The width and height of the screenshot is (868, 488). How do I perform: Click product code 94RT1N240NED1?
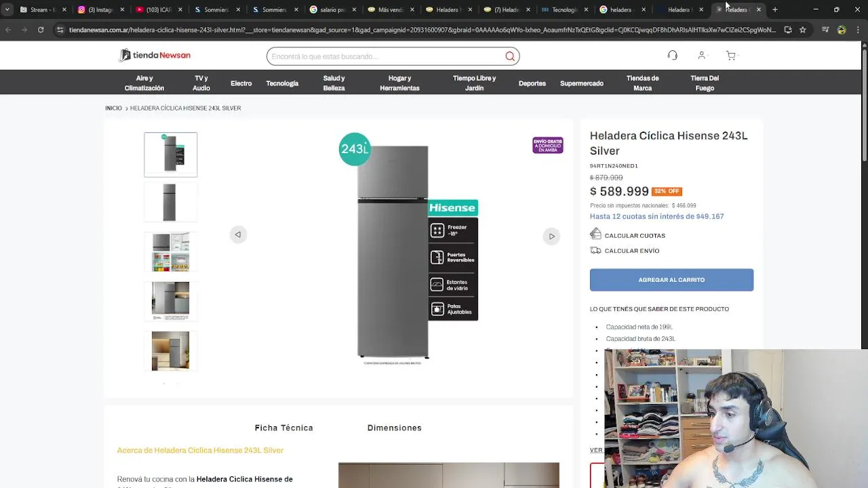(614, 165)
